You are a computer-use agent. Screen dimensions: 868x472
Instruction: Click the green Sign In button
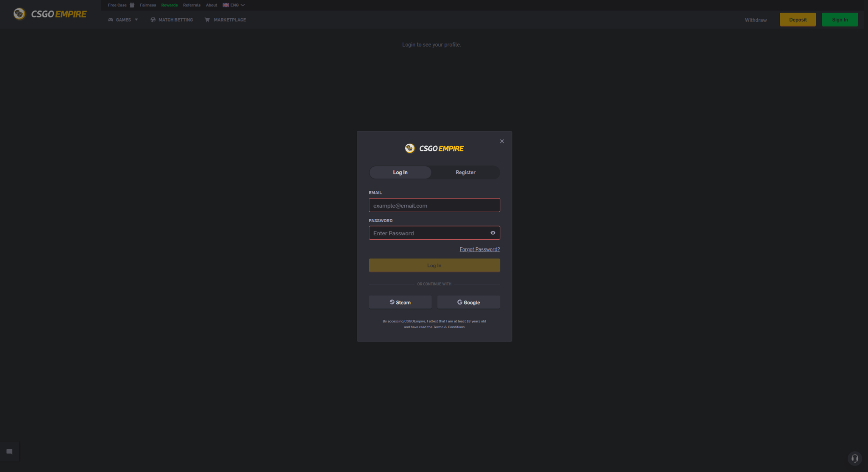(x=840, y=20)
